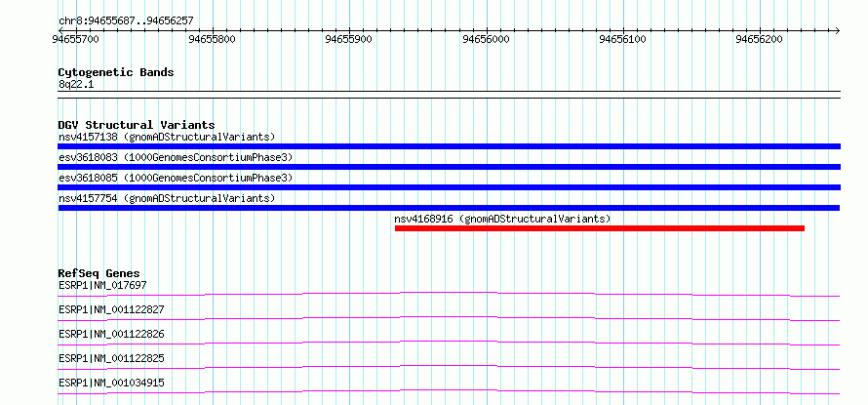Click ruler position 94656200
Image resolution: width=868 pixels, height=405 pixels.
pyautogui.click(x=760, y=39)
